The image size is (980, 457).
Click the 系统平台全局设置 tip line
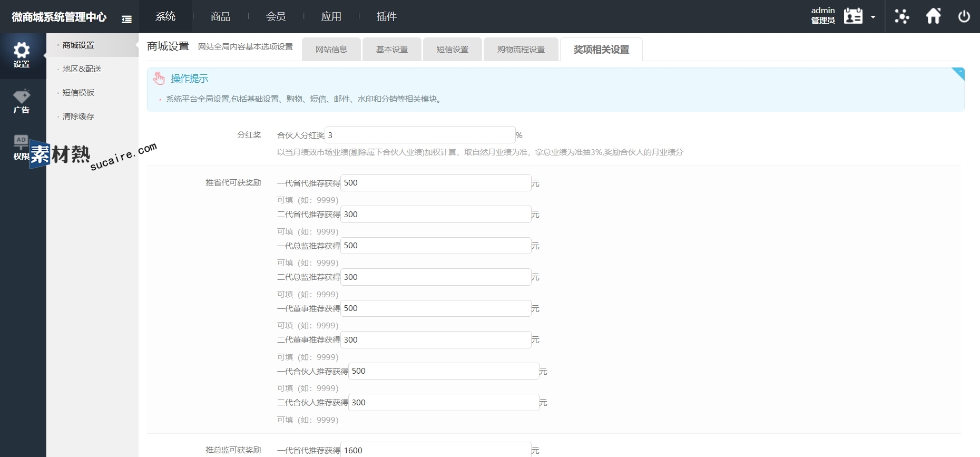(x=303, y=99)
